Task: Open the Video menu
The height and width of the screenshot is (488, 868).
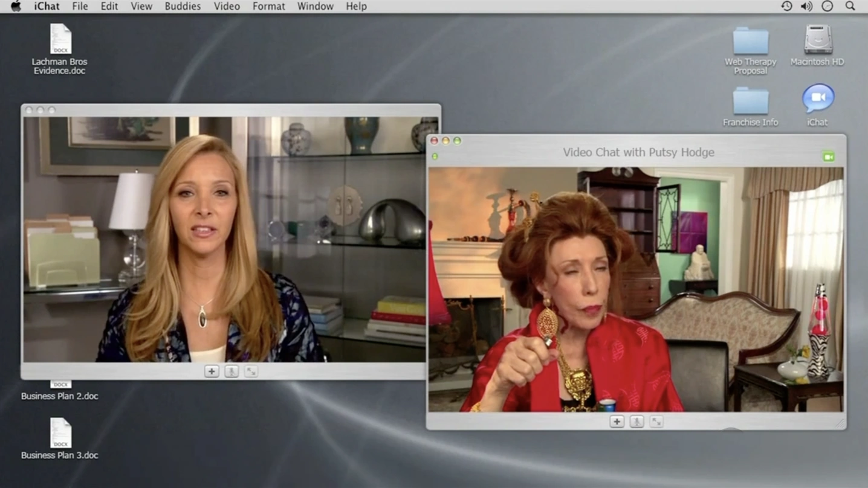Action: [227, 6]
